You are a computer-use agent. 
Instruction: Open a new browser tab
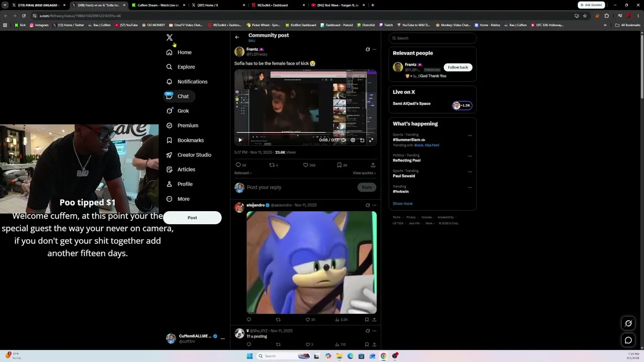click(372, 5)
